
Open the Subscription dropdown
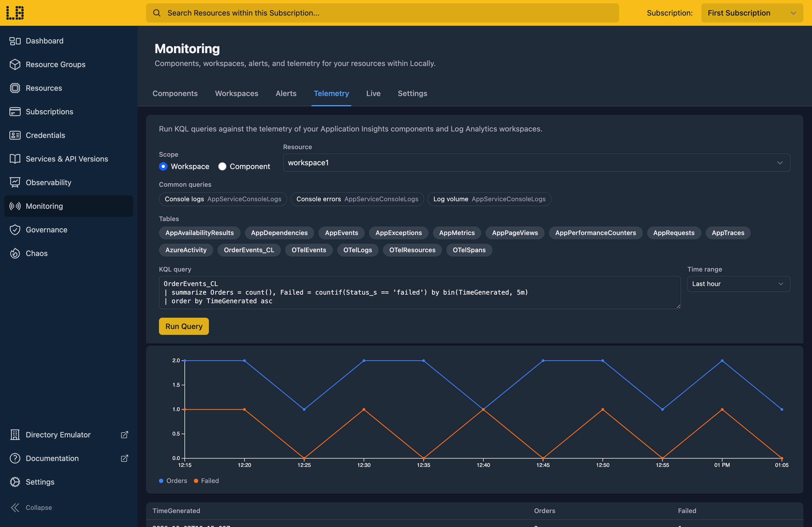pyautogui.click(x=752, y=13)
